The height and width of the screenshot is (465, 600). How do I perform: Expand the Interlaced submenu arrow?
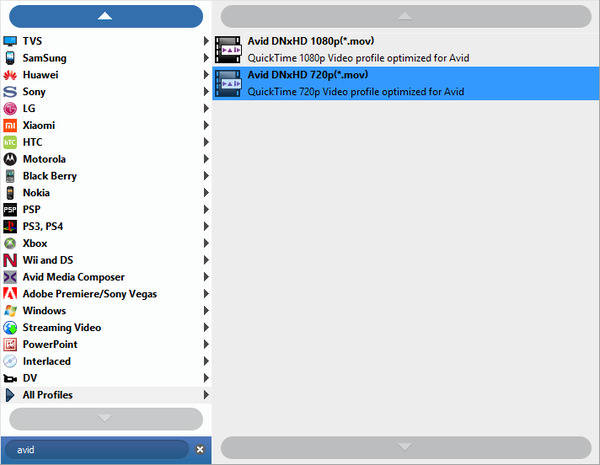pyautogui.click(x=206, y=361)
